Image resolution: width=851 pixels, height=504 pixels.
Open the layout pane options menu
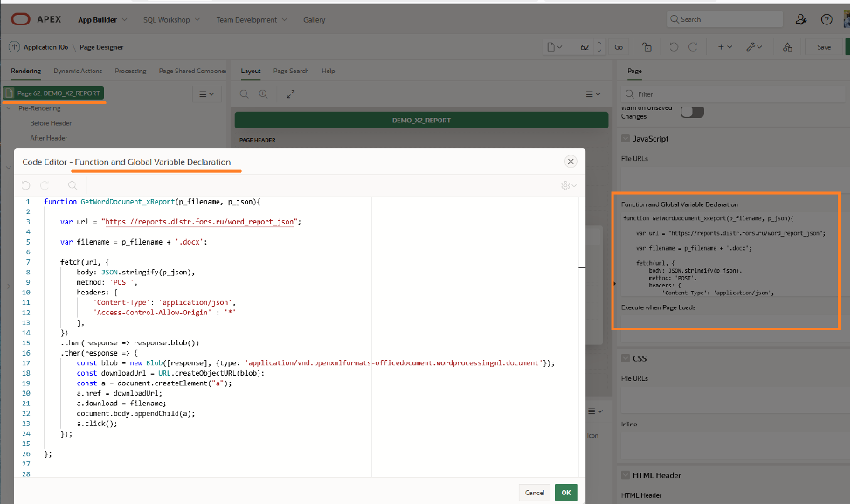[593, 93]
